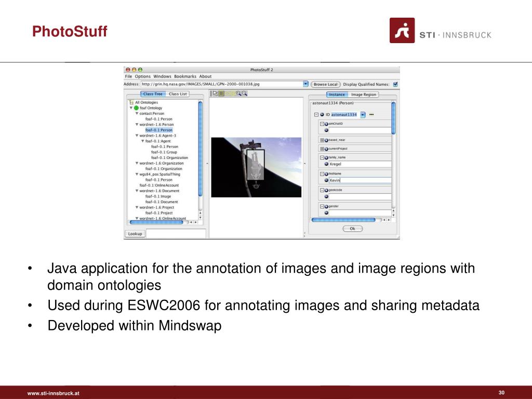Add a value with based_near plus icon
This screenshot has height=399, width=532.
pos(326,140)
